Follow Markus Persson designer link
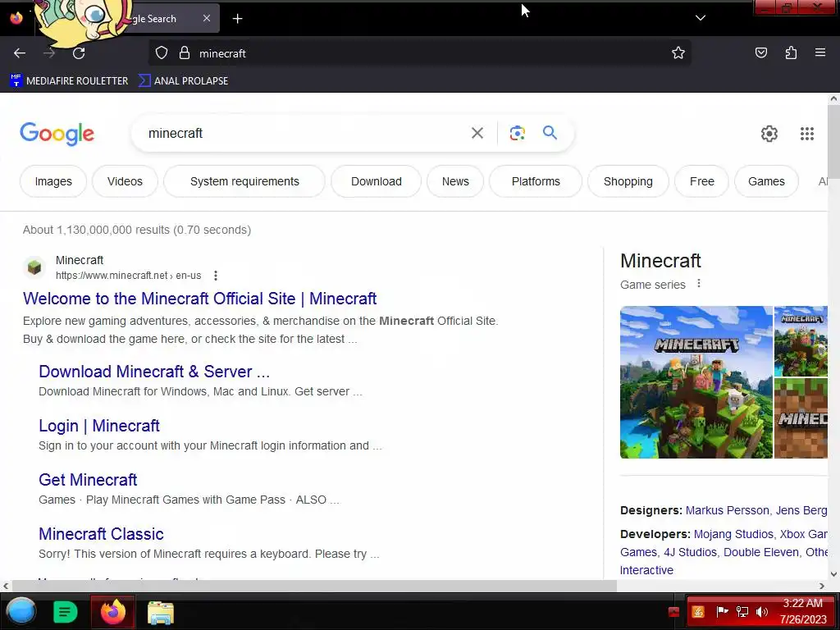Screen dimensions: 840x630 tap(727, 510)
